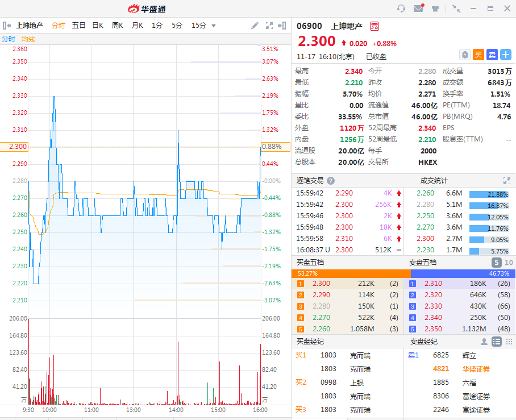516x420 pixels.
Task: Select ask level 1 price 2.310
Action: 433,284
